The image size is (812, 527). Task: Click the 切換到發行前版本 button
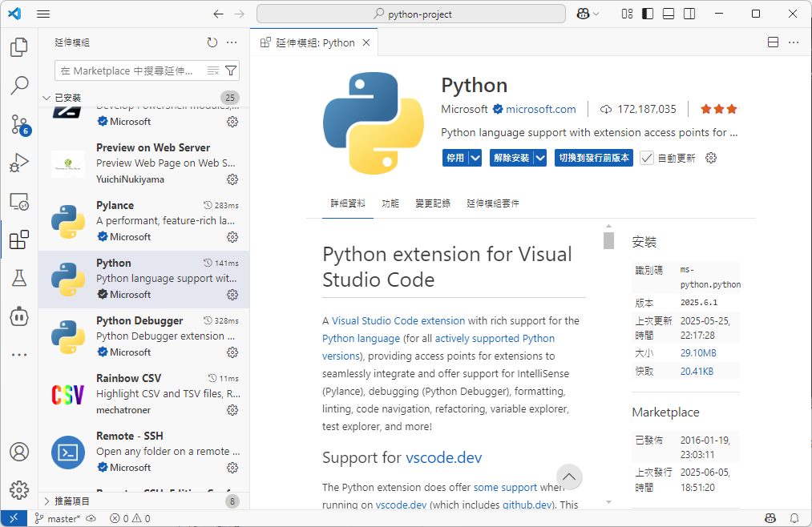596,158
